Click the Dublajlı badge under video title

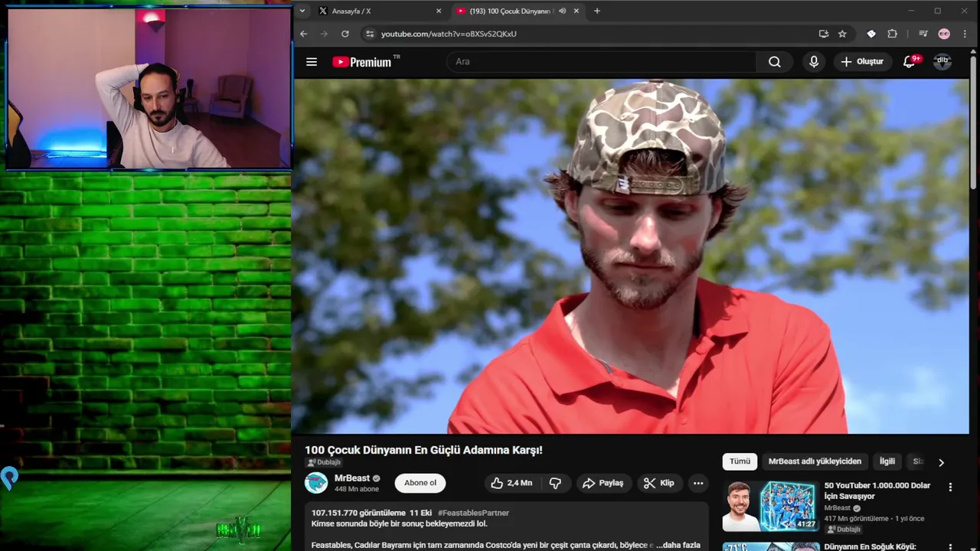coord(323,462)
